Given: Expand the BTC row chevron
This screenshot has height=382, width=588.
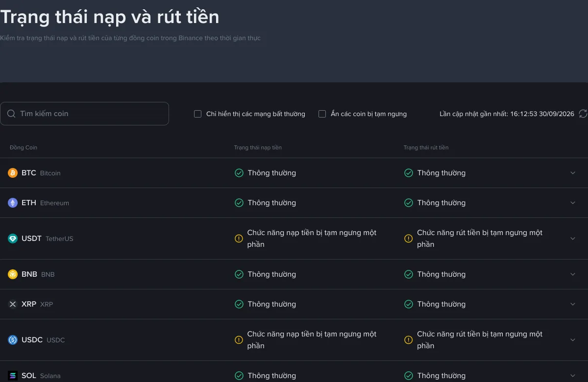Looking at the screenshot, I should click(573, 173).
